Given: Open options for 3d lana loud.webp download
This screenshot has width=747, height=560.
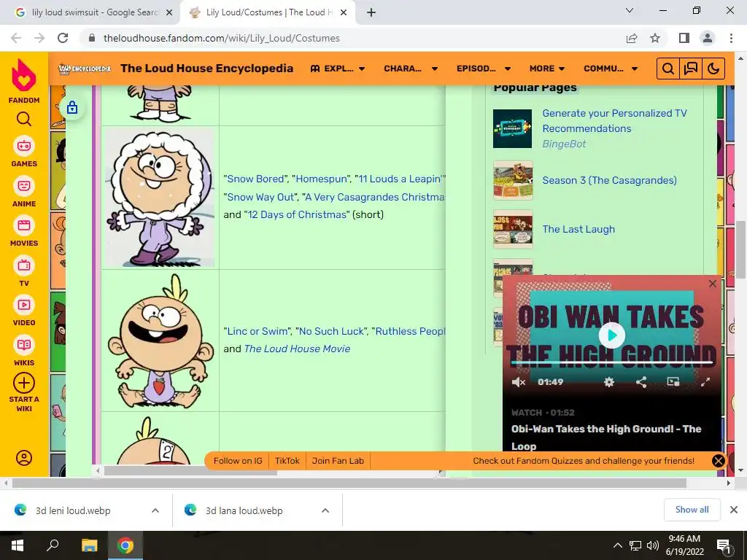Looking at the screenshot, I should click(325, 510).
